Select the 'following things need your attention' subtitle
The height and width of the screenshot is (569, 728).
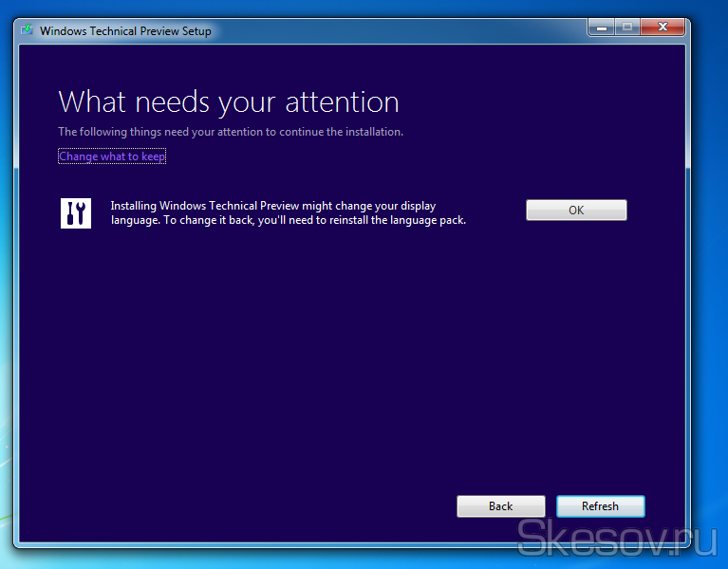[231, 132]
